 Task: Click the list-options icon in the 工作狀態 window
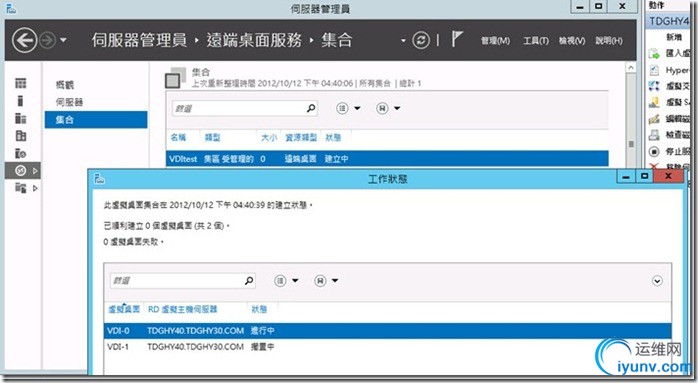pyautogui.click(x=280, y=281)
